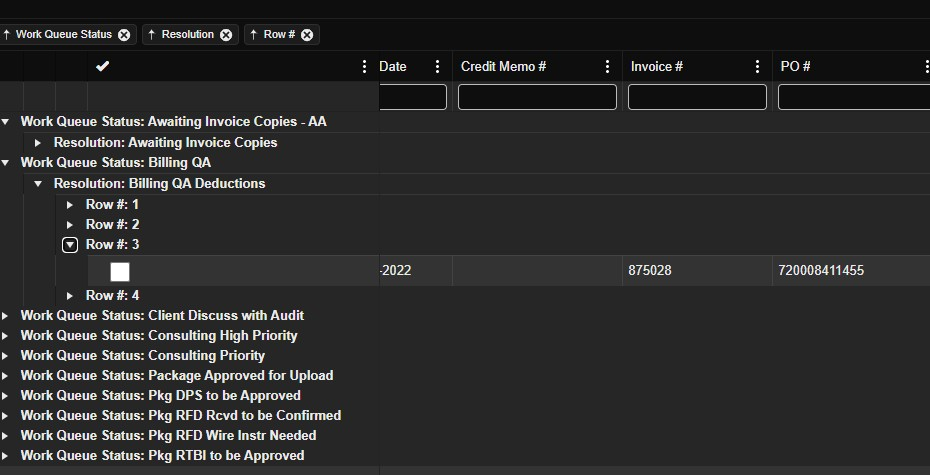Collapse the Billing QA Deductions resolution group
Screen dimensions: 930x475
tap(38, 184)
